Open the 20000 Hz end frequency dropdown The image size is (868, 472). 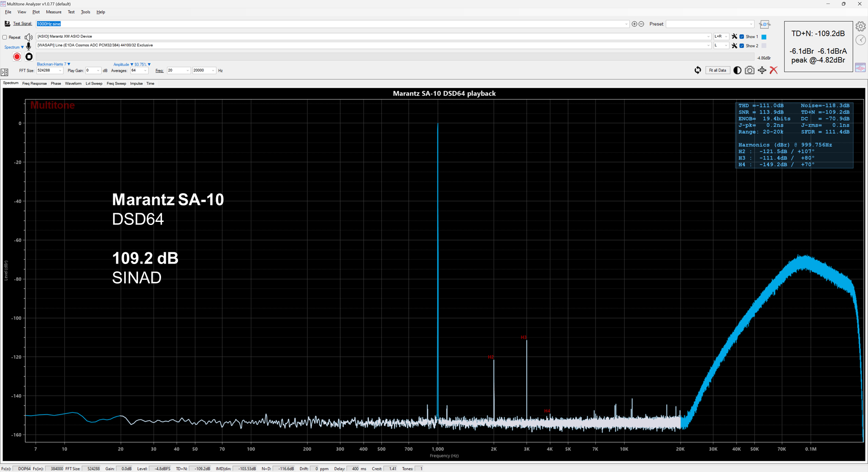[213, 70]
